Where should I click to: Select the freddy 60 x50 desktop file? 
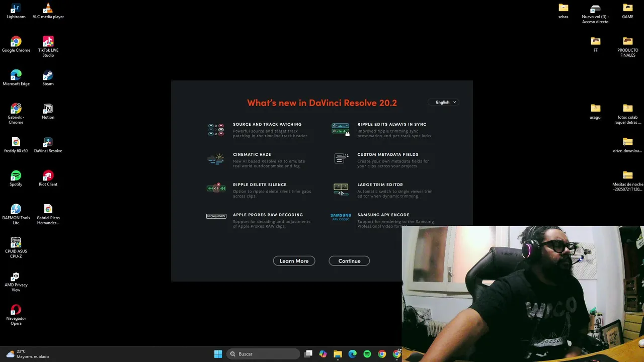pyautogui.click(x=16, y=145)
